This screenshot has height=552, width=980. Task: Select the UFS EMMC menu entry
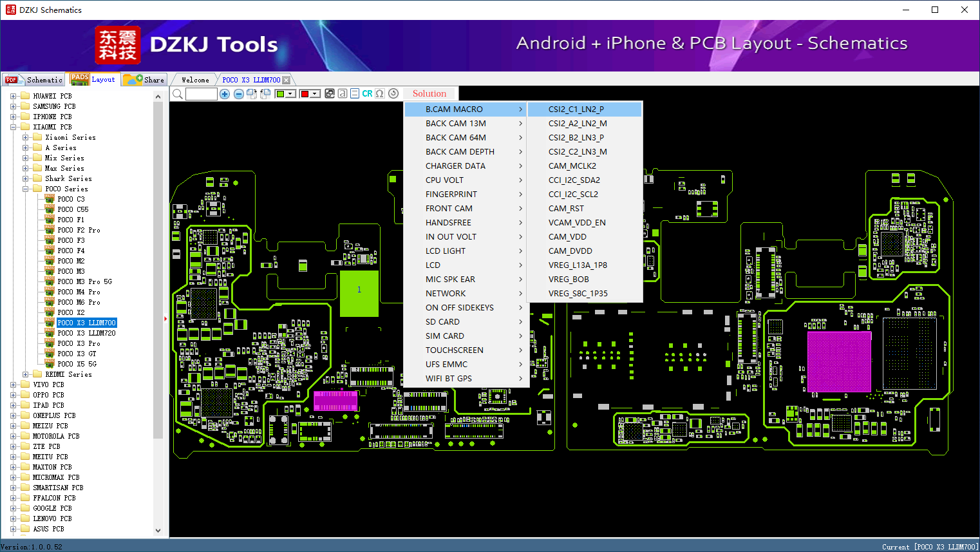point(466,365)
